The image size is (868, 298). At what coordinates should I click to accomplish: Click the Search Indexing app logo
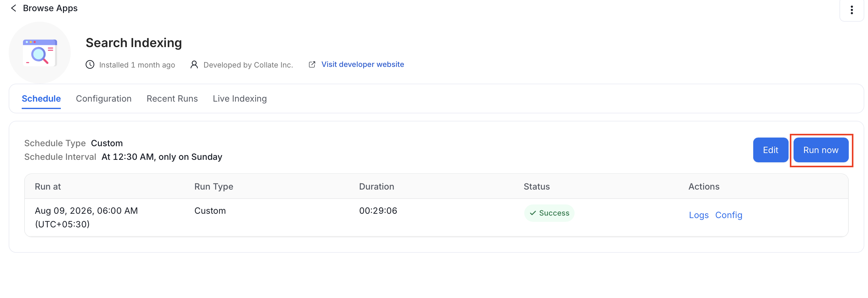click(x=40, y=53)
